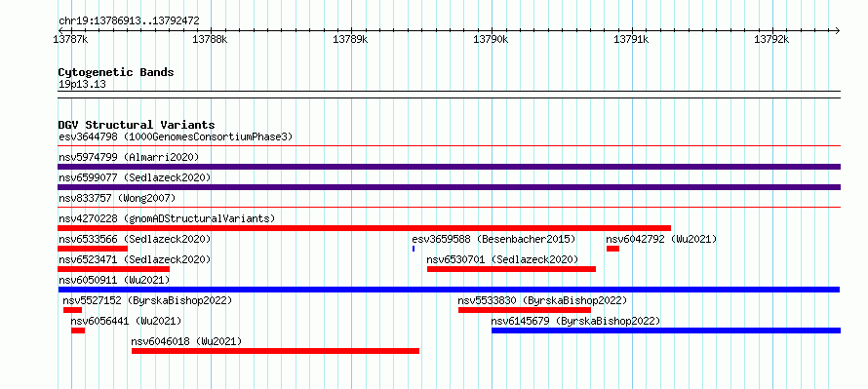Click the 13792k ruler tick label
Image resolution: width=868 pixels, height=389 pixels.
pyautogui.click(x=772, y=40)
